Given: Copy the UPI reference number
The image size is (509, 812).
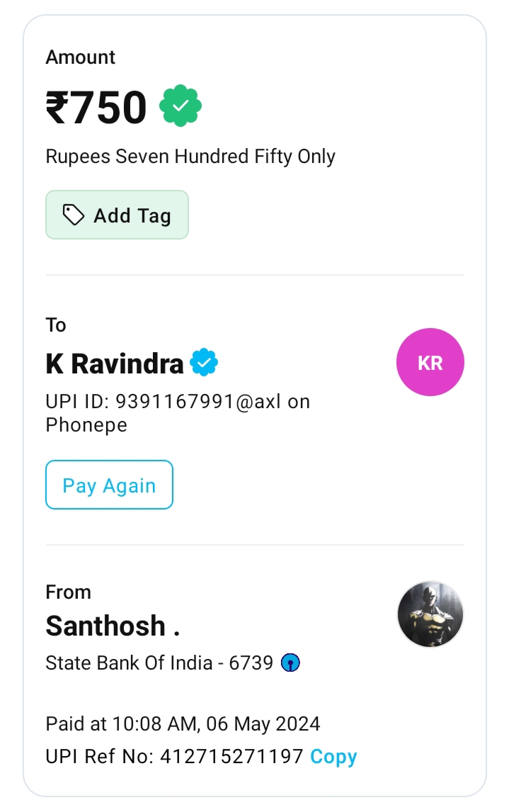Looking at the screenshot, I should 333,757.
